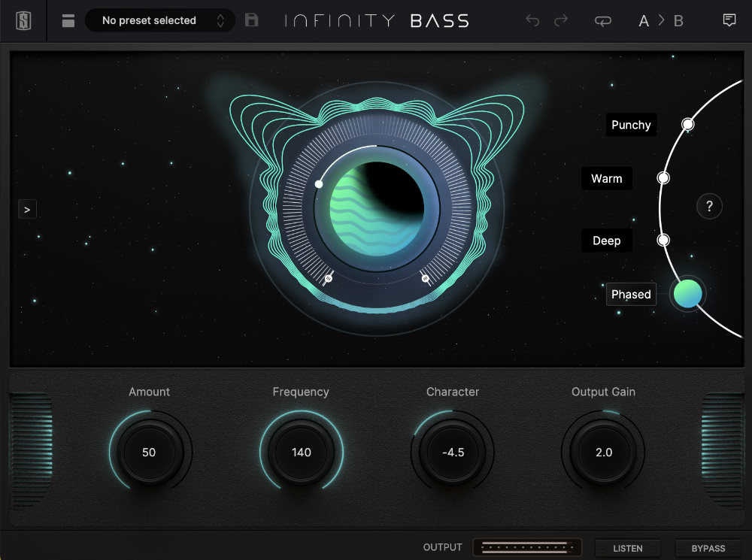Image resolution: width=752 pixels, height=560 pixels.
Task: Select the A state
Action: pos(644,21)
